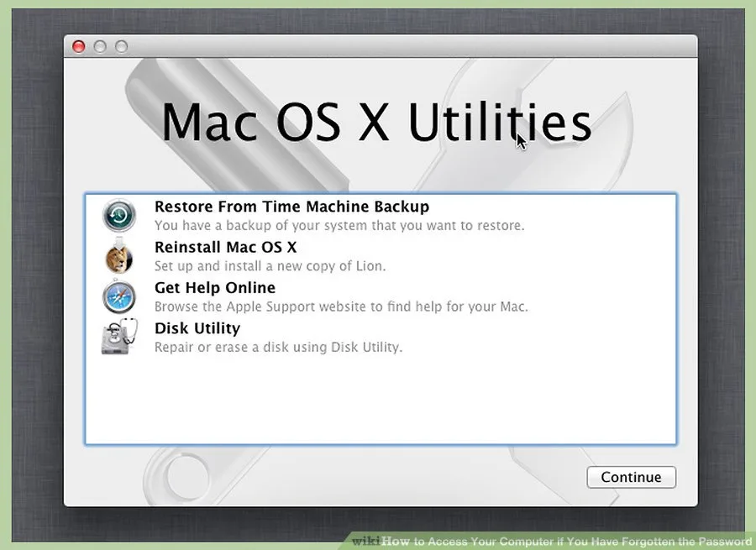This screenshot has width=756, height=550.
Task: Click the Mac OS X Utilities heading
Action: coord(376,122)
